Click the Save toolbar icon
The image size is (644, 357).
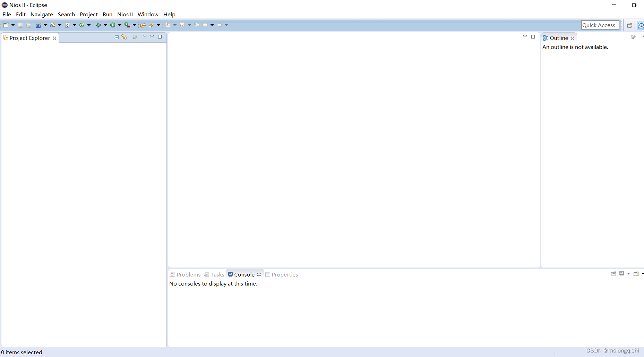[20, 25]
